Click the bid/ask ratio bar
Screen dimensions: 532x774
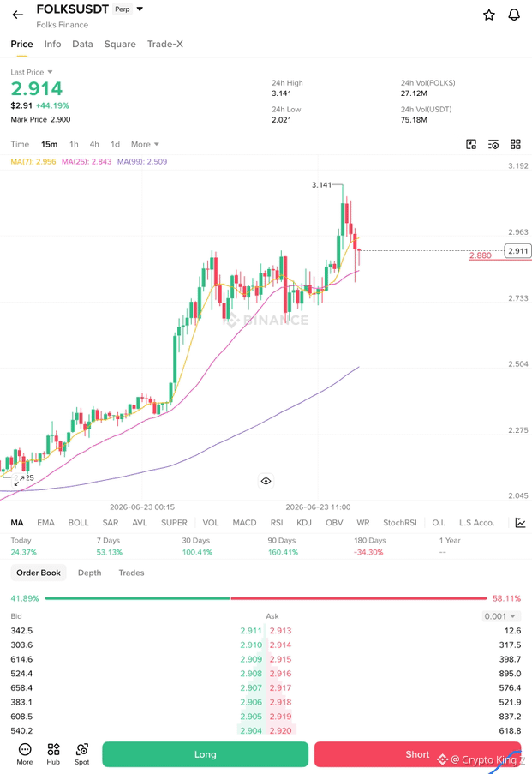[266, 598]
